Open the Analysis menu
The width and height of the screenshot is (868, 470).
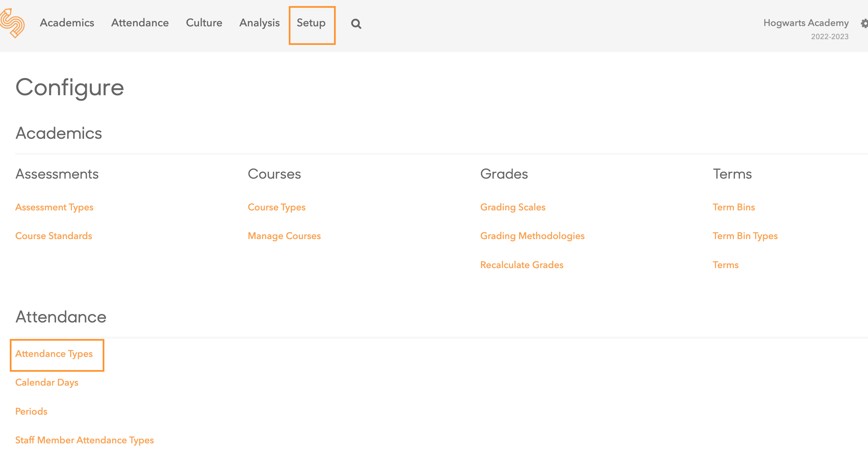click(x=259, y=23)
